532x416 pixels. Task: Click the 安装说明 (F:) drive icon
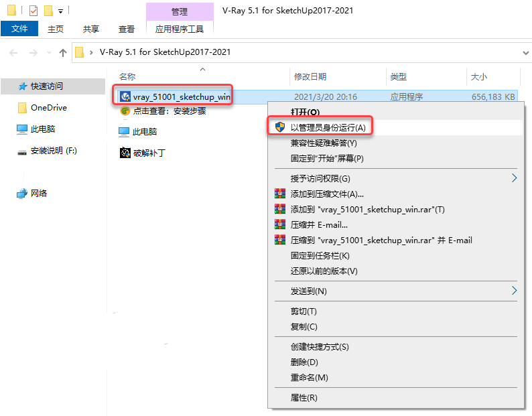click(22, 152)
